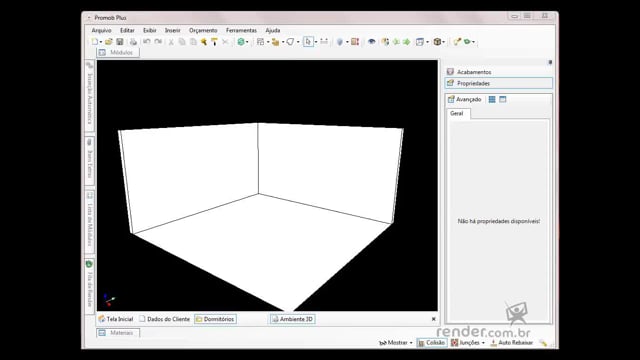The image size is (640, 360).
Task: Select the pointer selection tool
Action: click(308, 42)
